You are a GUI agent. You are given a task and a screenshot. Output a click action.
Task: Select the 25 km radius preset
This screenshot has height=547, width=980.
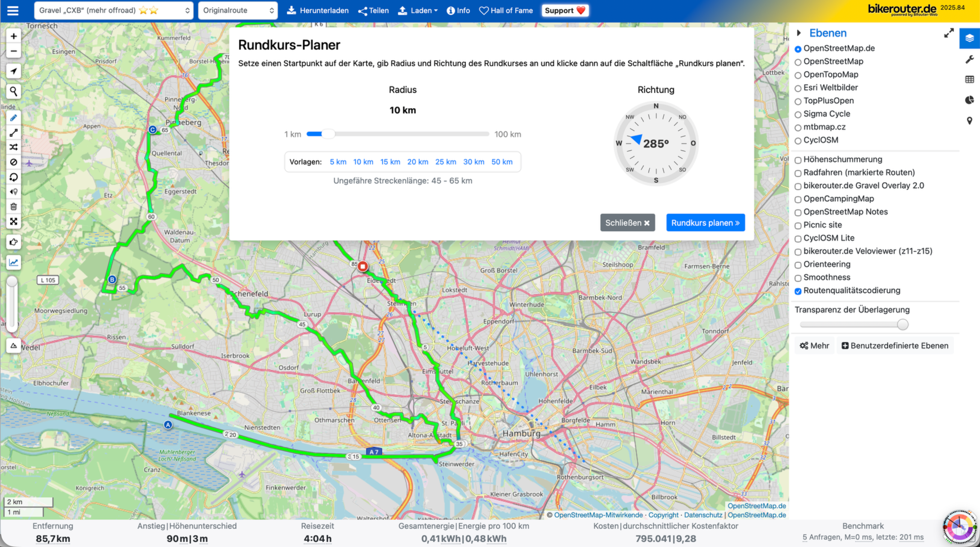tap(445, 162)
